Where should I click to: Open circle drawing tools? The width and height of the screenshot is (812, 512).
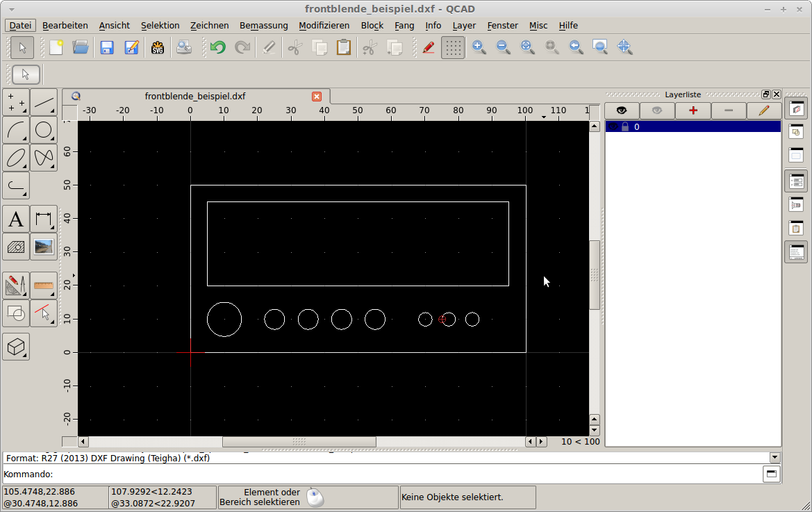44,131
